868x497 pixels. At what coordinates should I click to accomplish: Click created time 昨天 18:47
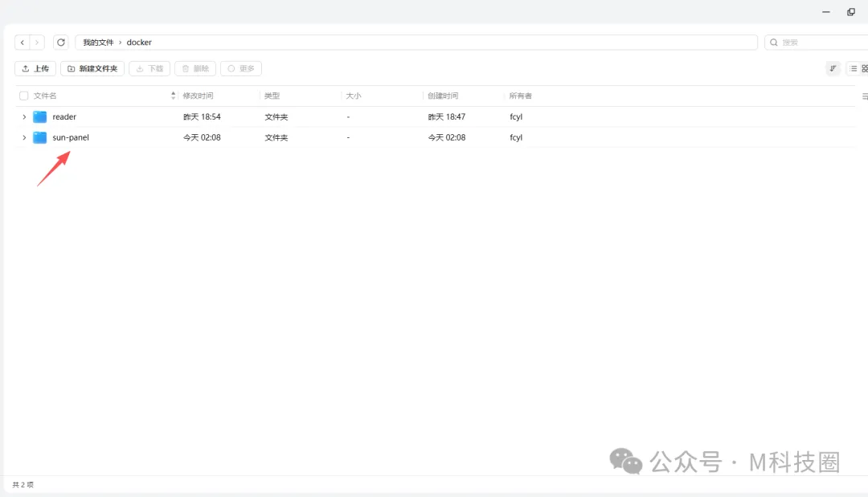pos(447,116)
